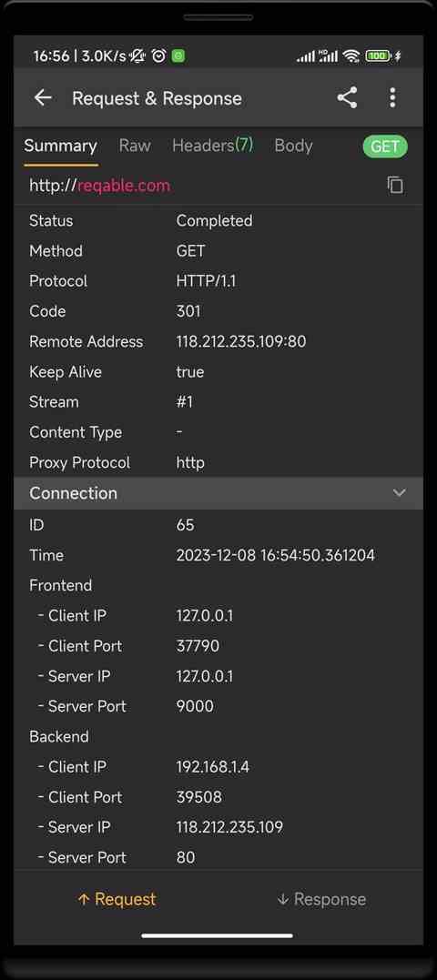Tap the battery indicator in status bar
437x980 pixels.
(x=379, y=56)
